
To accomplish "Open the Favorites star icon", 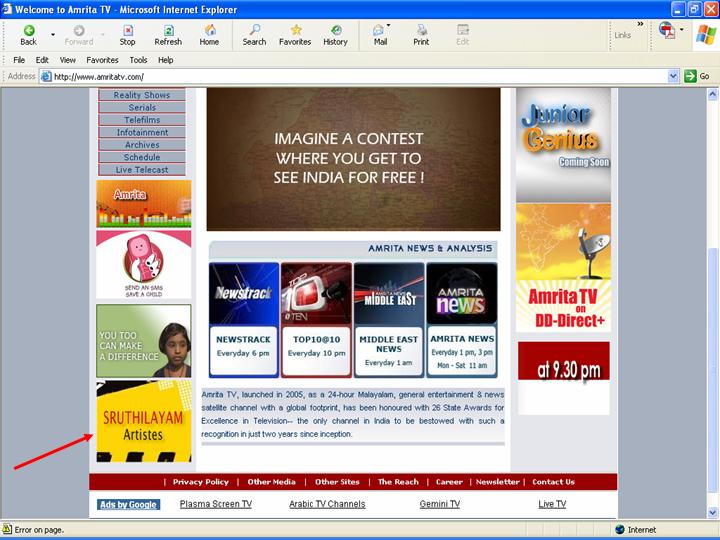I will tap(295, 30).
